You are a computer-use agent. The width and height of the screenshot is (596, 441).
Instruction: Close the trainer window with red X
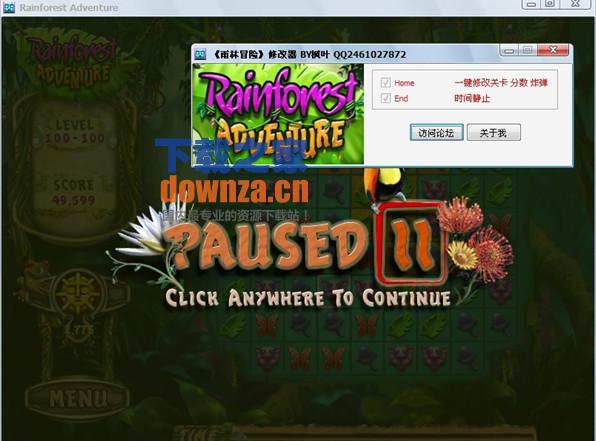point(554,50)
